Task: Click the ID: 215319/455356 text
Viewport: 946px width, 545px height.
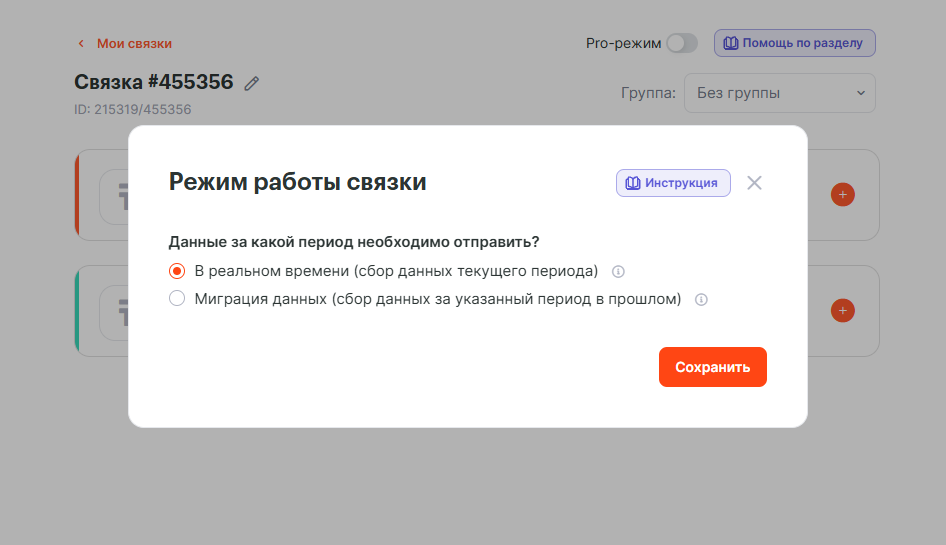Action: click(132, 109)
